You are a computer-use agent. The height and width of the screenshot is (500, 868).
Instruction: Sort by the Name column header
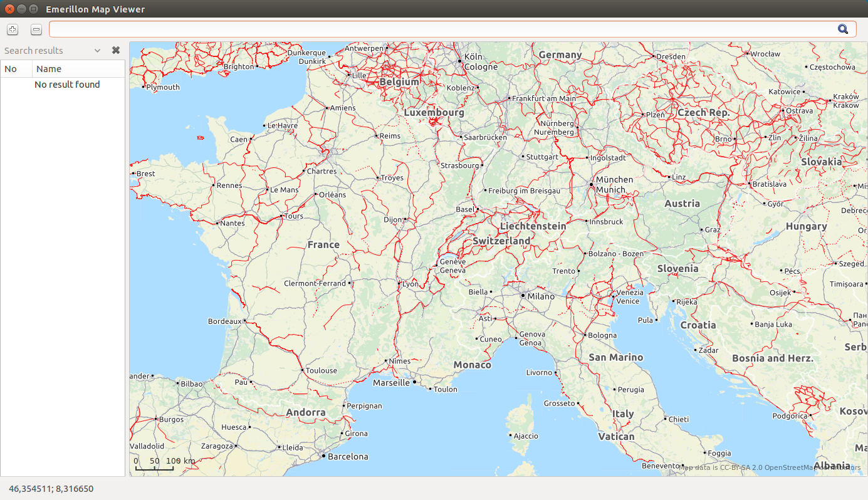[79, 69]
